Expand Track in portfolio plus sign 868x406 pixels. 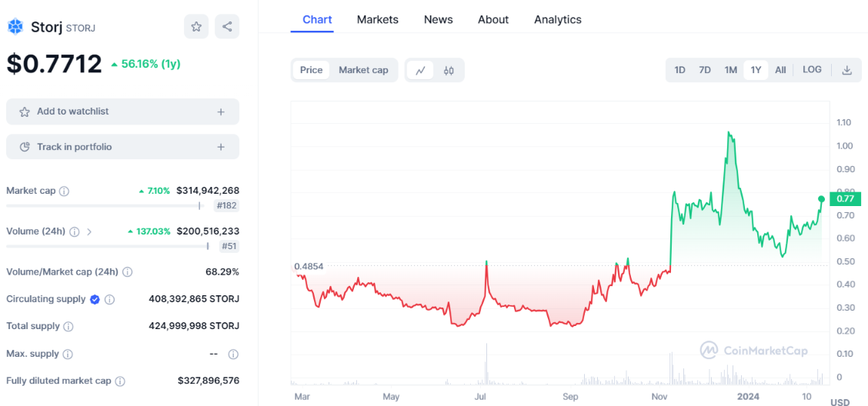coord(221,147)
